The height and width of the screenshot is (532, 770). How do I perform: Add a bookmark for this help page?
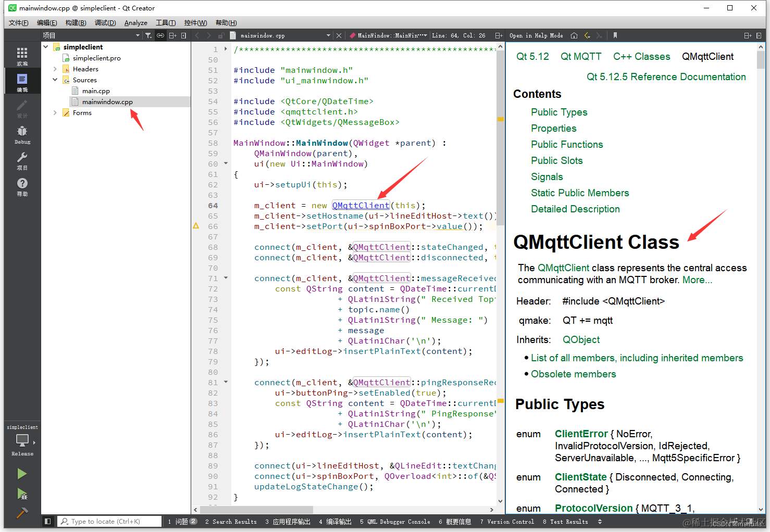(615, 35)
